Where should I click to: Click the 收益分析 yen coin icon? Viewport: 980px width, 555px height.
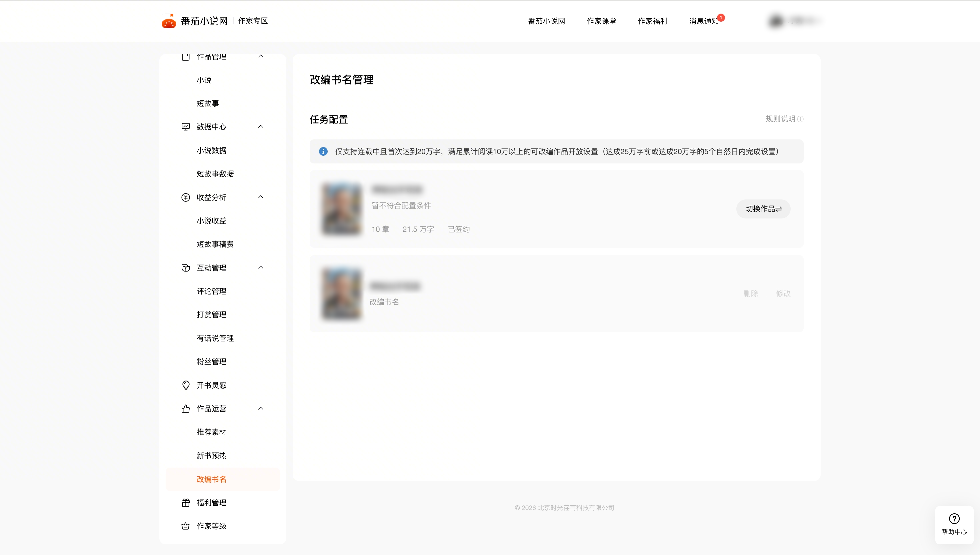click(x=185, y=197)
